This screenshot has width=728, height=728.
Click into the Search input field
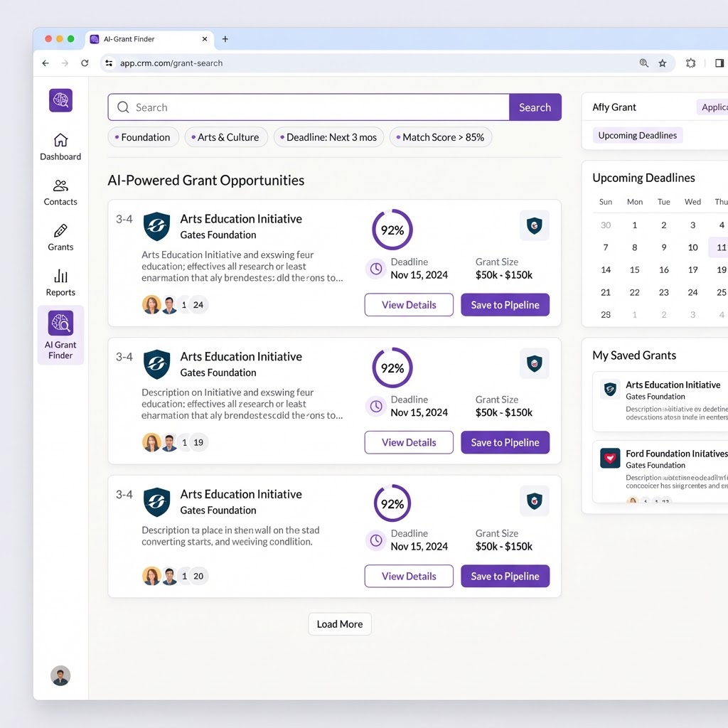(309, 107)
